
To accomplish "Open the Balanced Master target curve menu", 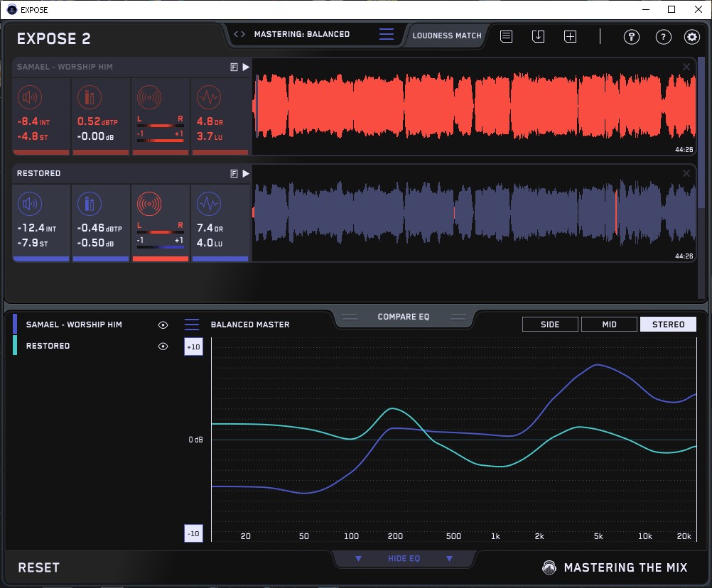I will 192,325.
